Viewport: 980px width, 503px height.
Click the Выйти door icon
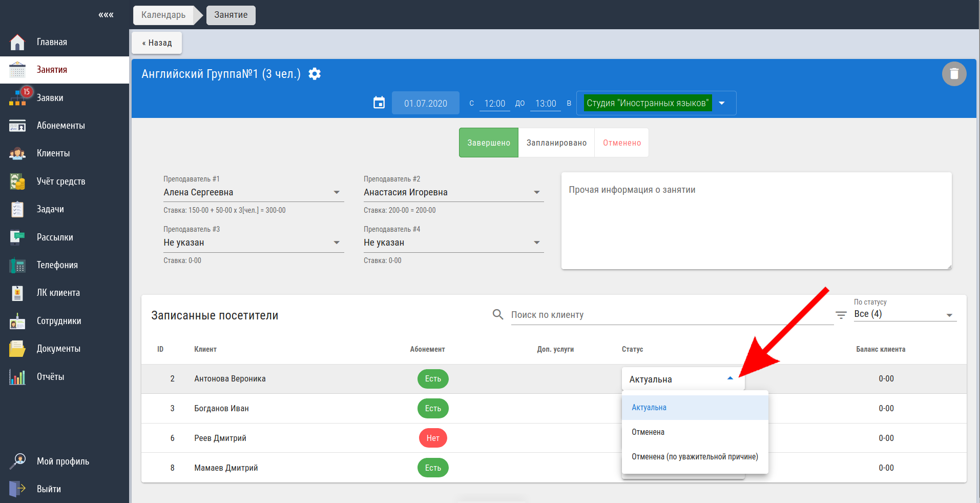(x=17, y=489)
